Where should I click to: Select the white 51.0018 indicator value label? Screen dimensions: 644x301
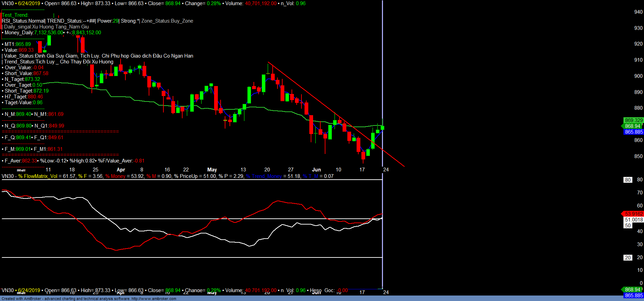point(633,220)
